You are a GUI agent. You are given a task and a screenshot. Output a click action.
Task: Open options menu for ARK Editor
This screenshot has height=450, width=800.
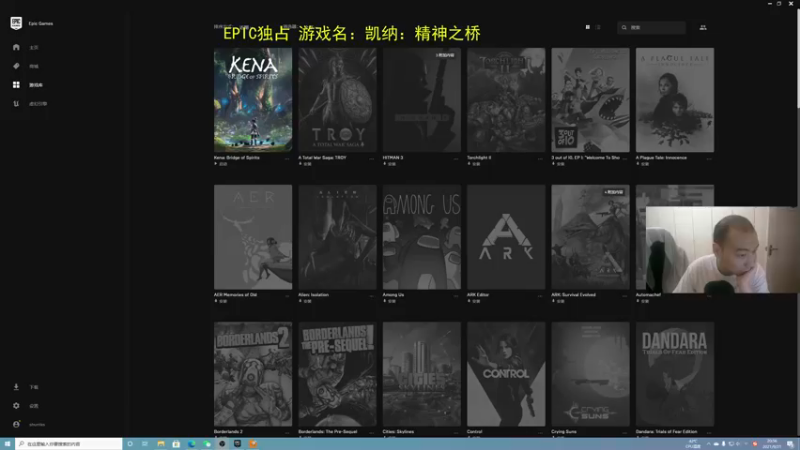click(540, 295)
